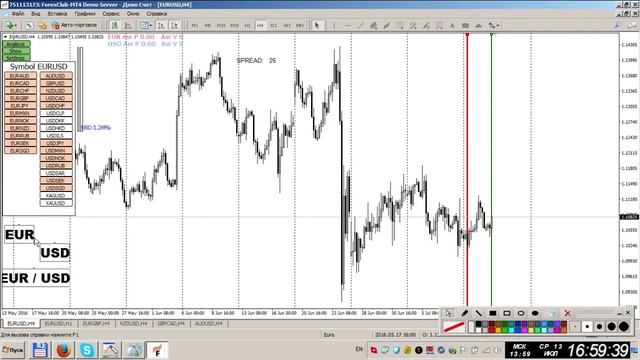Switch timeframe to M1
This screenshot has height=360, width=640.
click(x=195, y=25)
